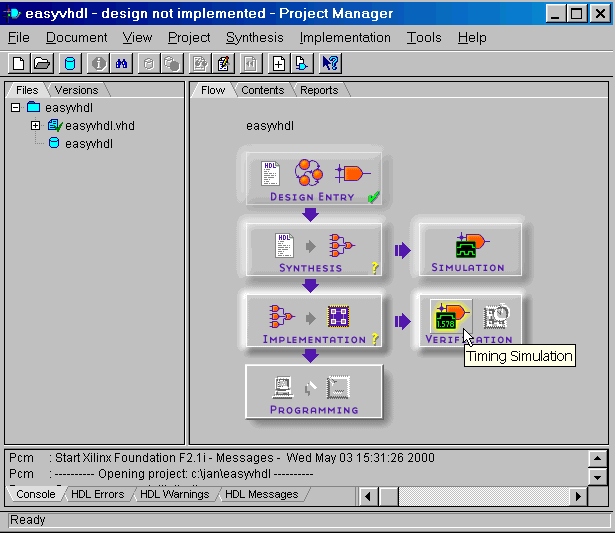Image resolution: width=615 pixels, height=533 pixels.
Task: Open the Implementation menu
Action: [345, 37]
